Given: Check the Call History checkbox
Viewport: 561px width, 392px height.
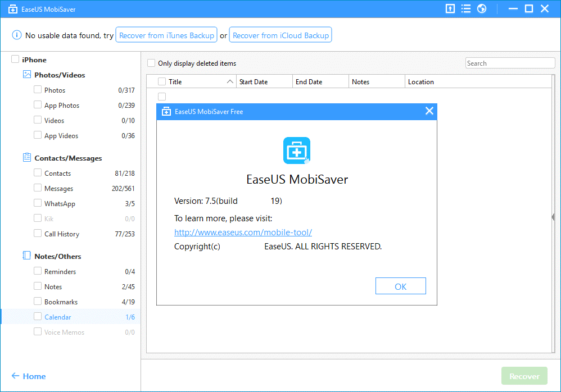Looking at the screenshot, I should tap(38, 233).
